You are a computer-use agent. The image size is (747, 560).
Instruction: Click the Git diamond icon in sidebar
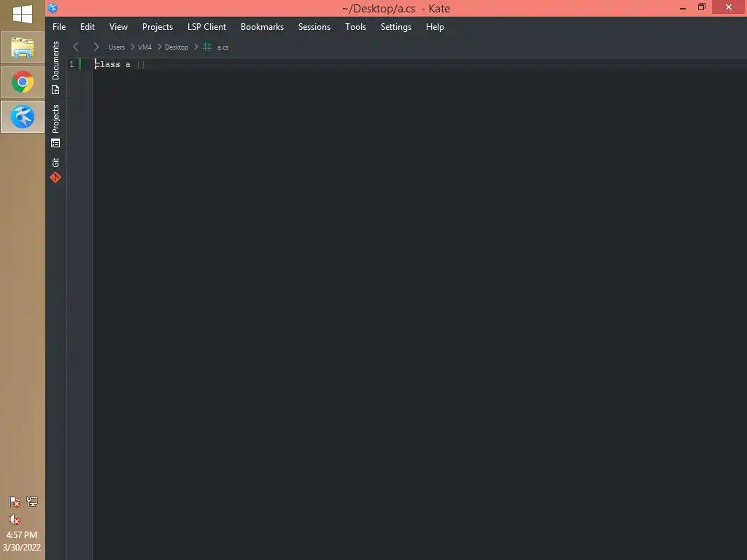pos(55,178)
